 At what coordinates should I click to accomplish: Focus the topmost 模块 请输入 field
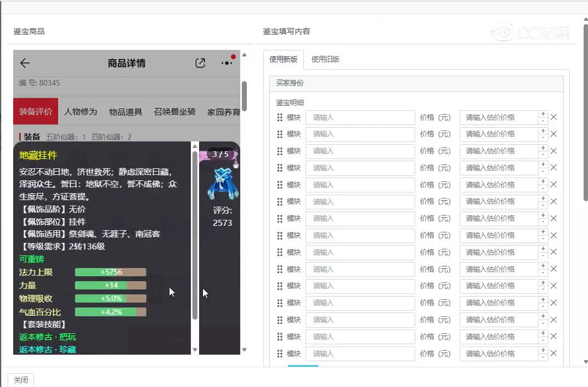click(x=360, y=118)
